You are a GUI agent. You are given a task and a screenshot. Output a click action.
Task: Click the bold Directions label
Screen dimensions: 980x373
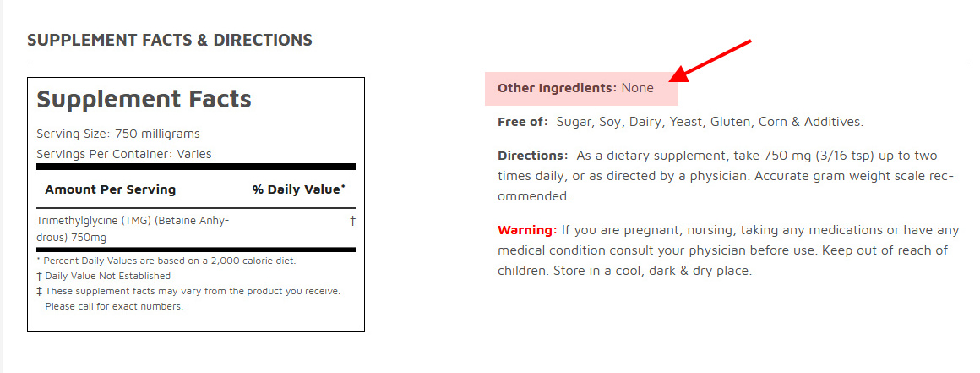(x=532, y=156)
